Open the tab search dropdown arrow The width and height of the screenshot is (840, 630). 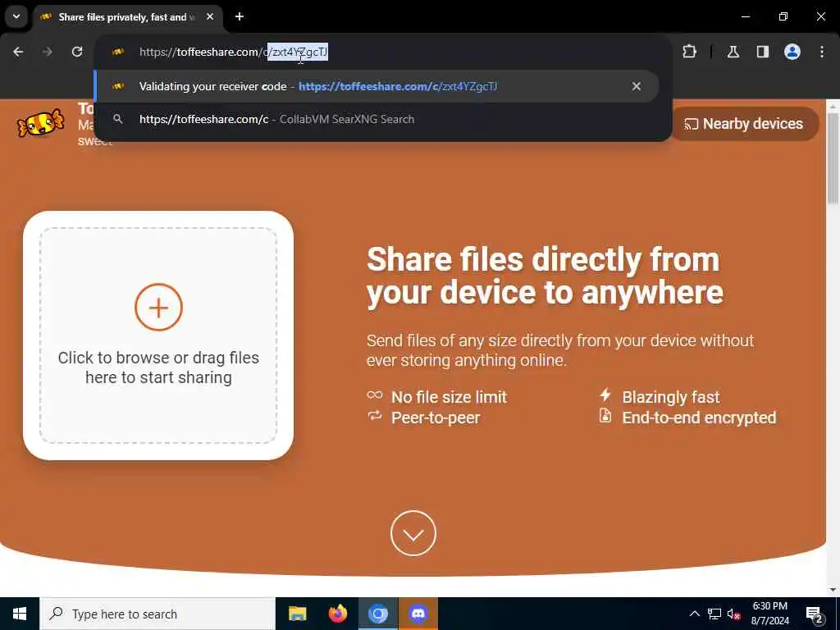pos(16,16)
